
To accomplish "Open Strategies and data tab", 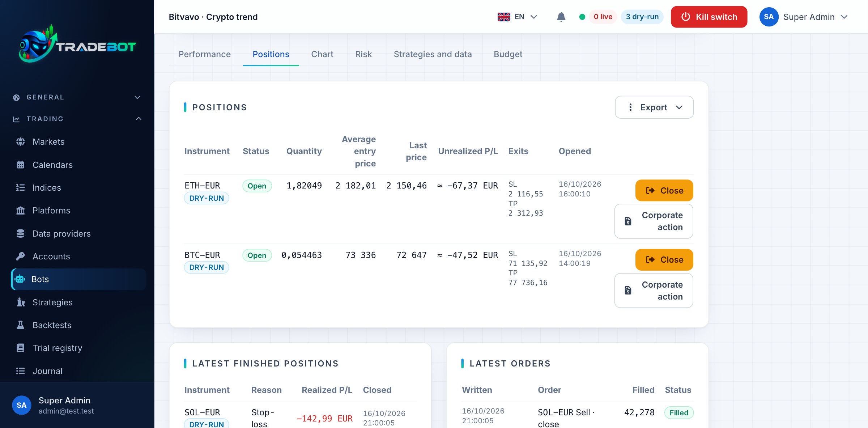I will tap(433, 54).
